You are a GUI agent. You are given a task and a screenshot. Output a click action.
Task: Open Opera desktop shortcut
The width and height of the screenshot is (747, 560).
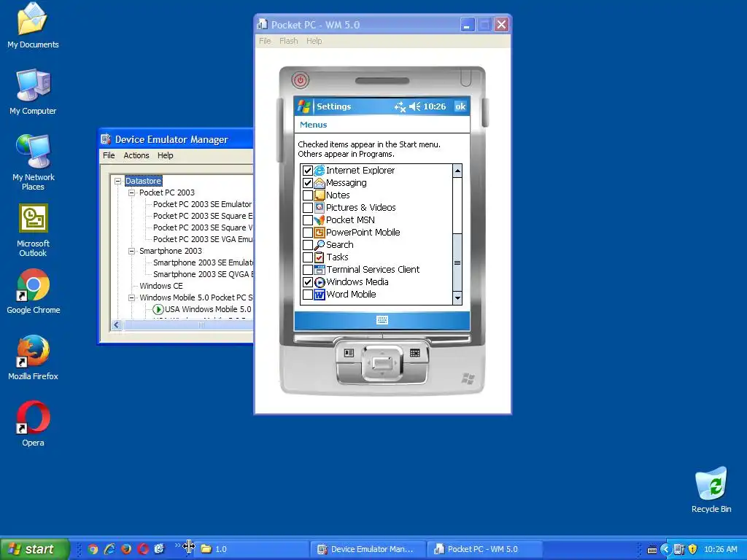33,424
